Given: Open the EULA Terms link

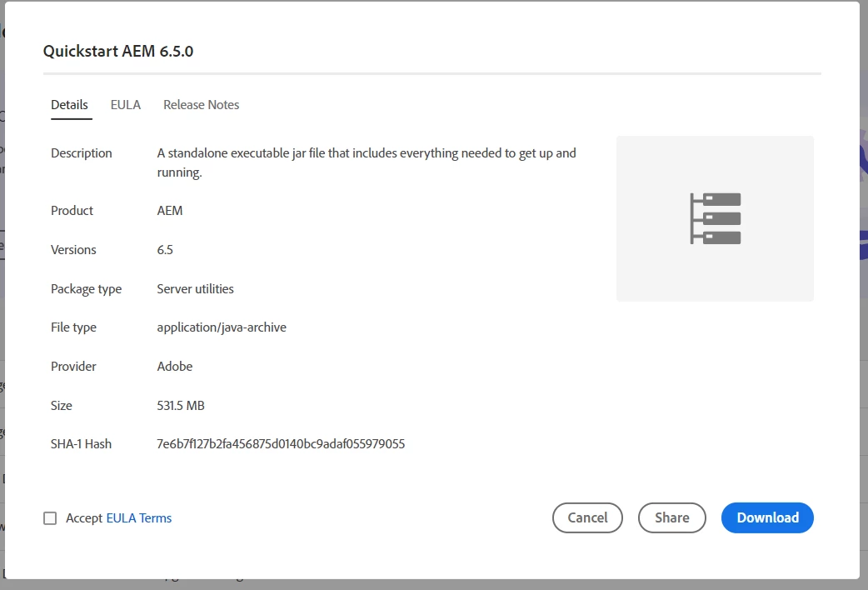Looking at the screenshot, I should click(139, 518).
